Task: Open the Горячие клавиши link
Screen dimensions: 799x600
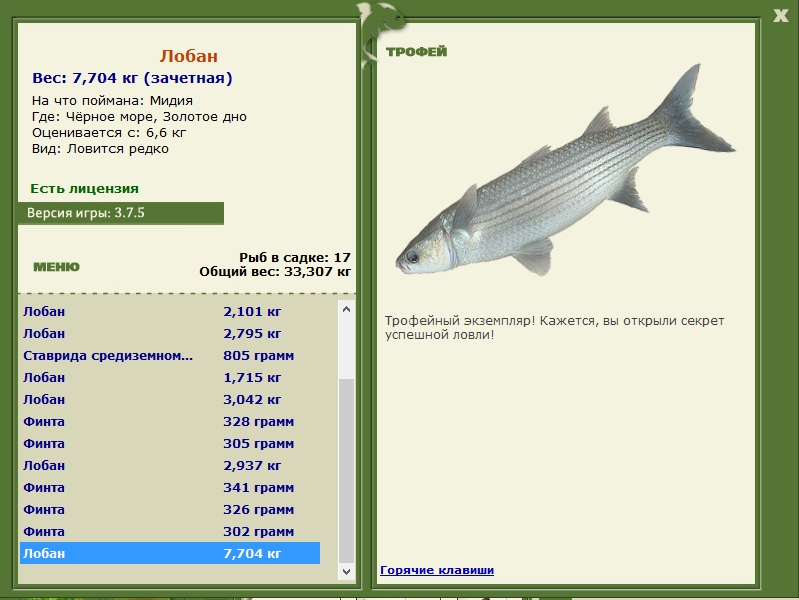Action: pyautogui.click(x=437, y=570)
